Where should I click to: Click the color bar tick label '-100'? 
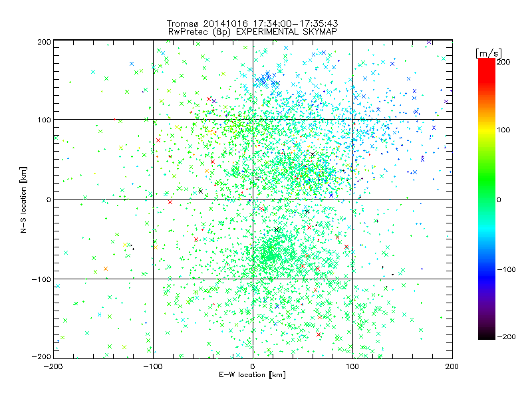506,270
